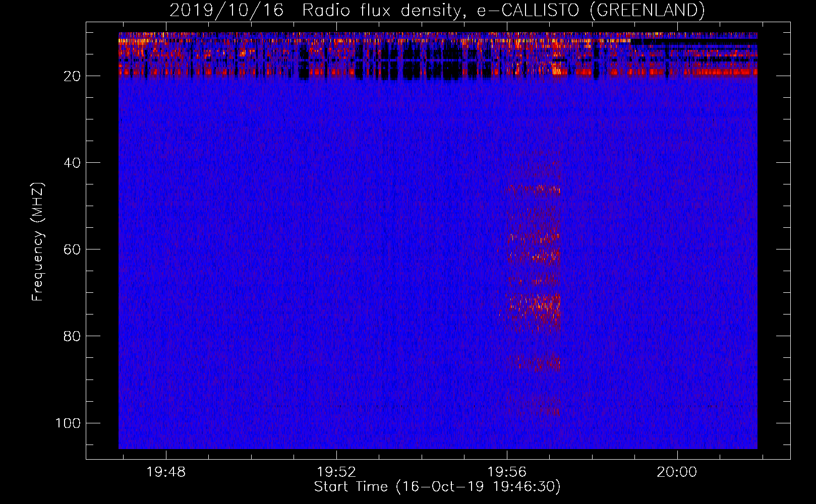Click the 20:00 time tick label
This screenshot has height=504, width=816.
tap(677, 472)
